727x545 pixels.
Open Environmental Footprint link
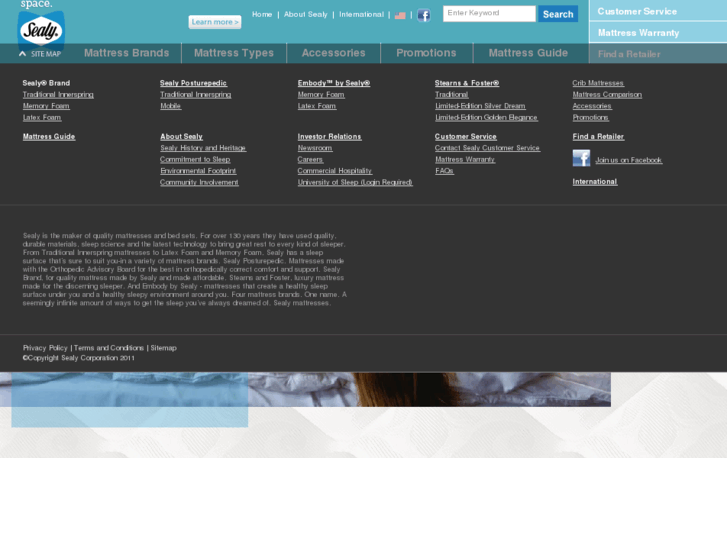pyautogui.click(x=198, y=171)
